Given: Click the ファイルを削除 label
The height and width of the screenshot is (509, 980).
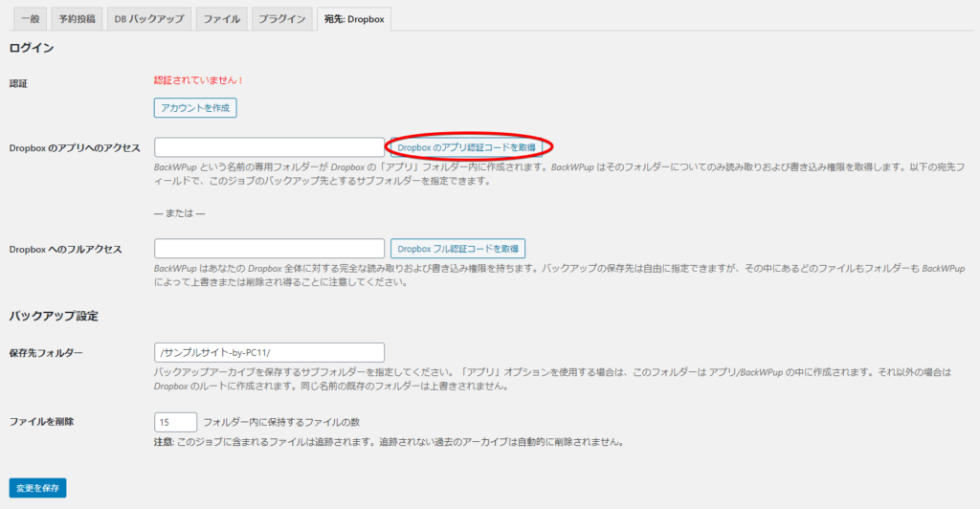Looking at the screenshot, I should click(41, 422).
